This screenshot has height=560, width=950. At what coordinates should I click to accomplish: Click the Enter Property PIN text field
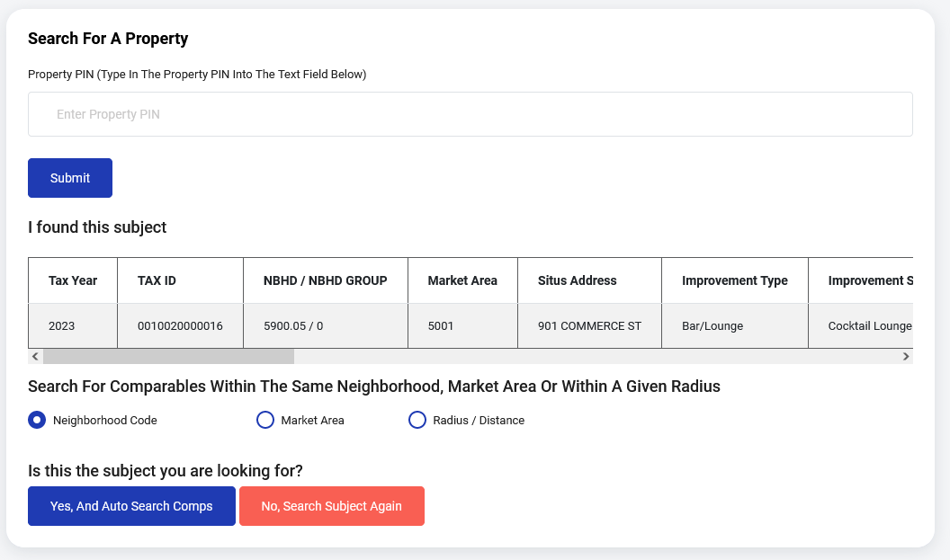pyautogui.click(x=470, y=114)
